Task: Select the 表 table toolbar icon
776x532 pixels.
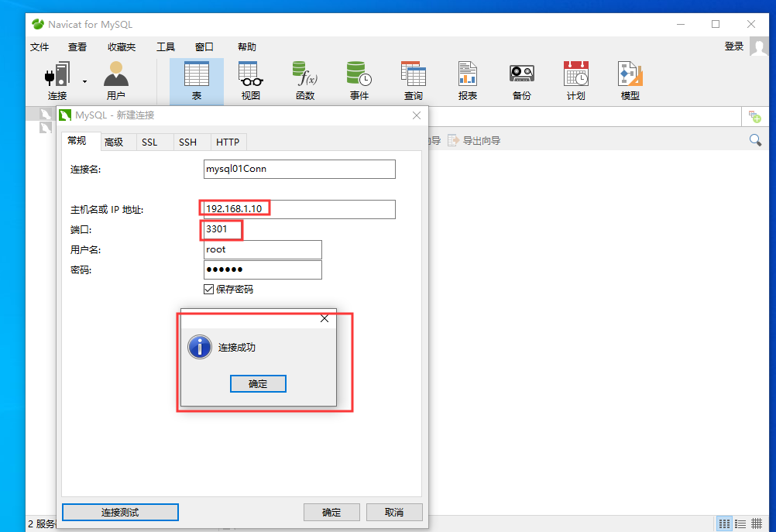Action: click(197, 81)
